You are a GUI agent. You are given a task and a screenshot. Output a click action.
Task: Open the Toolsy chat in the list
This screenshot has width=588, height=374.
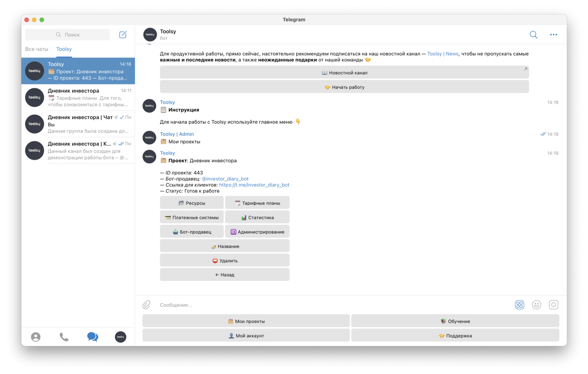click(x=78, y=71)
